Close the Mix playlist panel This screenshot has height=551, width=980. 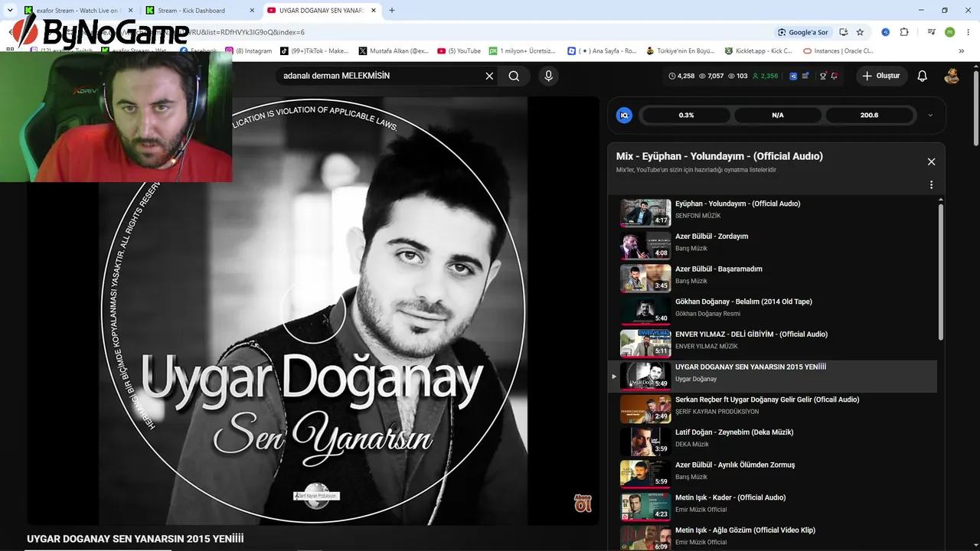931,161
